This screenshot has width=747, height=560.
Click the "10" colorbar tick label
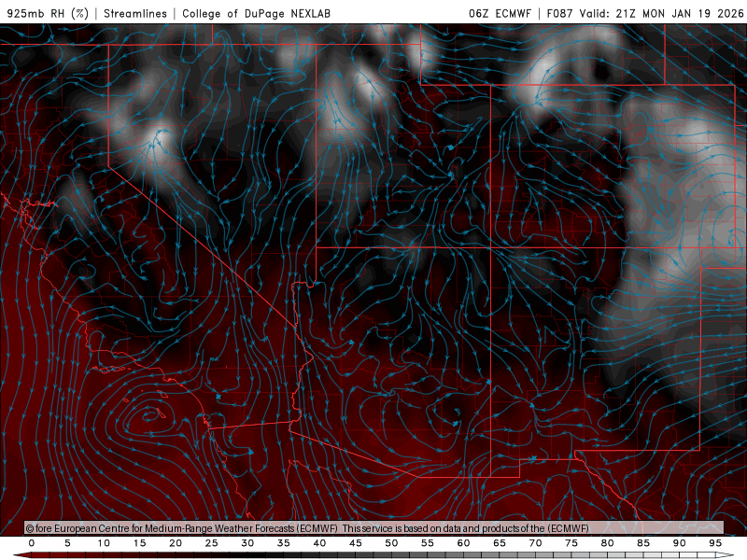[x=104, y=543]
